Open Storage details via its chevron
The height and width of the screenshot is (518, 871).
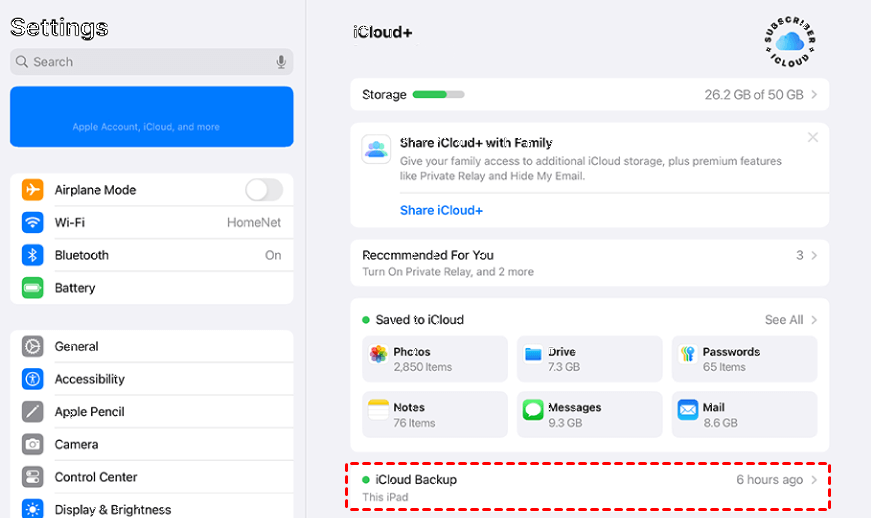[814, 94]
